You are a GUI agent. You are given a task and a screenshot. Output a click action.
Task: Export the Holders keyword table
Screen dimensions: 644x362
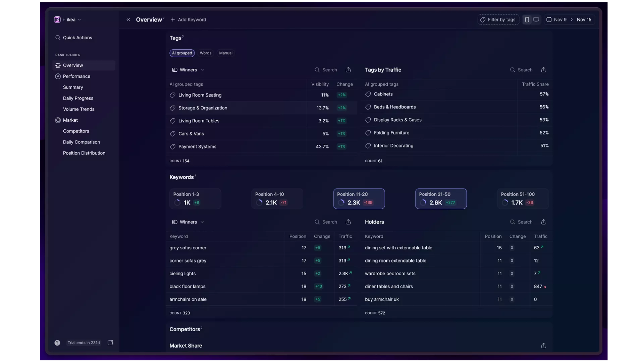544,222
